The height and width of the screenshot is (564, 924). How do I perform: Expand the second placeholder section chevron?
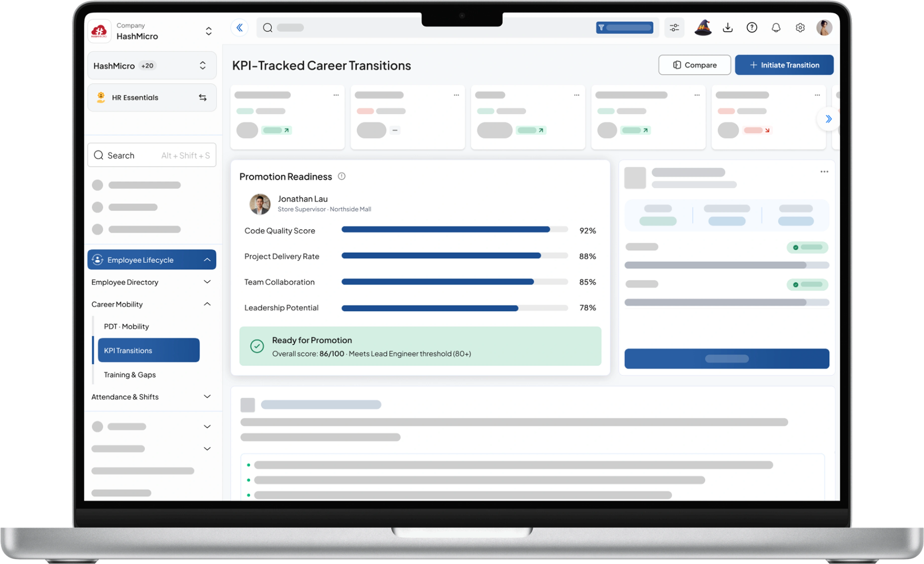coord(207,449)
